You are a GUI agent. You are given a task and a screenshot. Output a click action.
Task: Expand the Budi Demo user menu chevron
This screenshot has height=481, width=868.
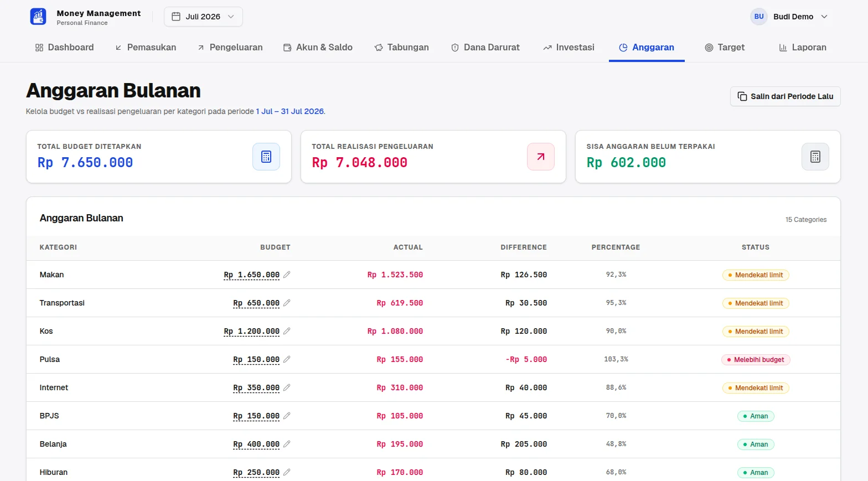[x=824, y=17]
